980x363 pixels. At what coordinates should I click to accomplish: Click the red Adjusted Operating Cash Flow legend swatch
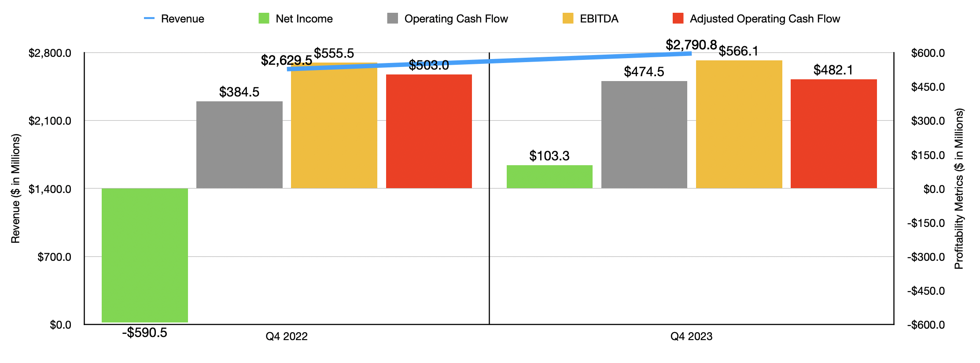click(678, 19)
